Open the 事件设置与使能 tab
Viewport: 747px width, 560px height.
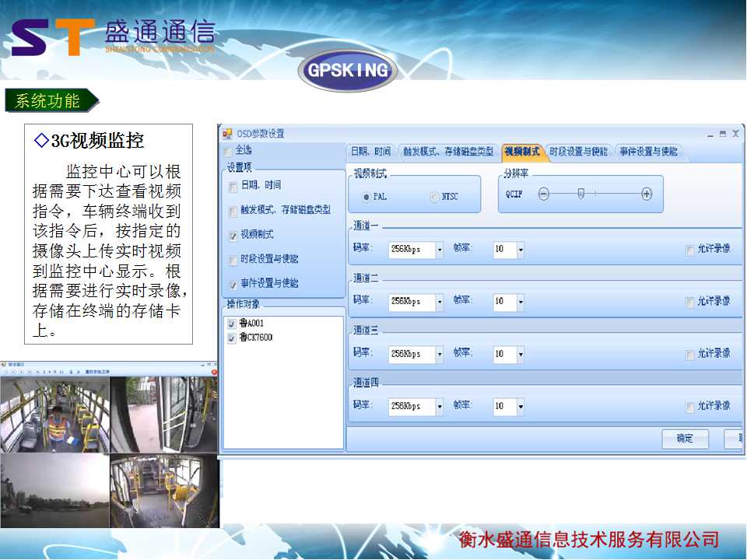coord(648,152)
